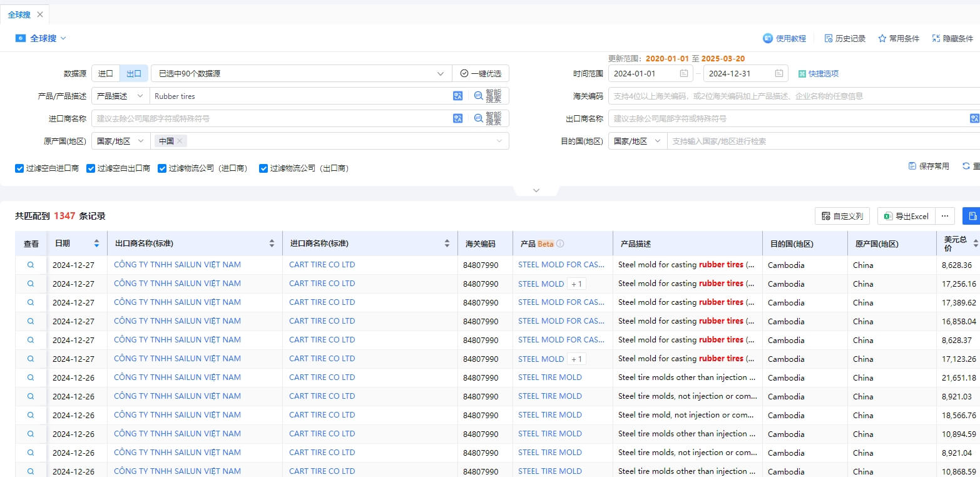This screenshot has width=980, height=477.
Task: Click view magnifier for the 18,566.76 row
Action: (30, 415)
